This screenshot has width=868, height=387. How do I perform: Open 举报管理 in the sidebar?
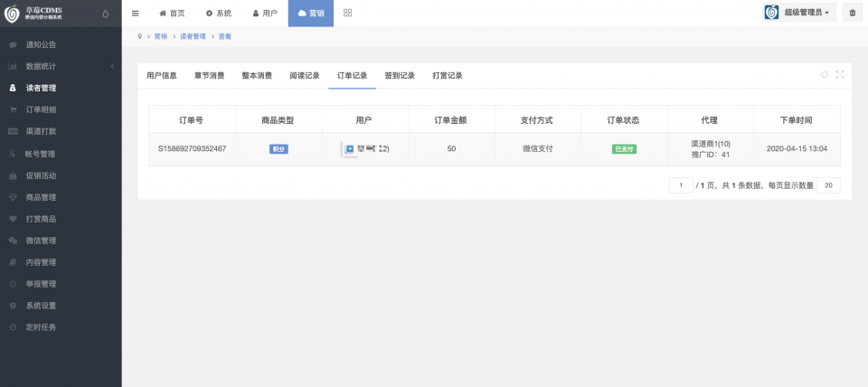61,283
